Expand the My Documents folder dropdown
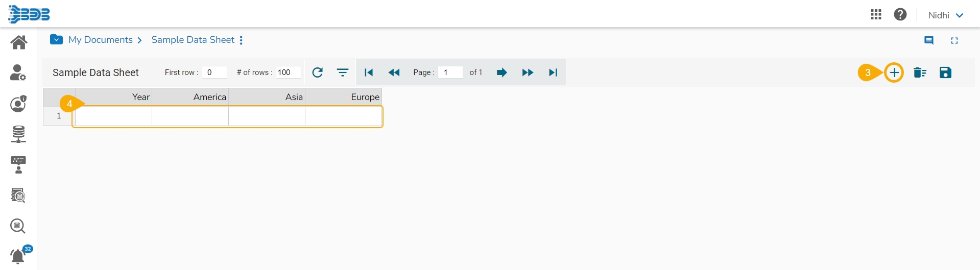 (56, 40)
